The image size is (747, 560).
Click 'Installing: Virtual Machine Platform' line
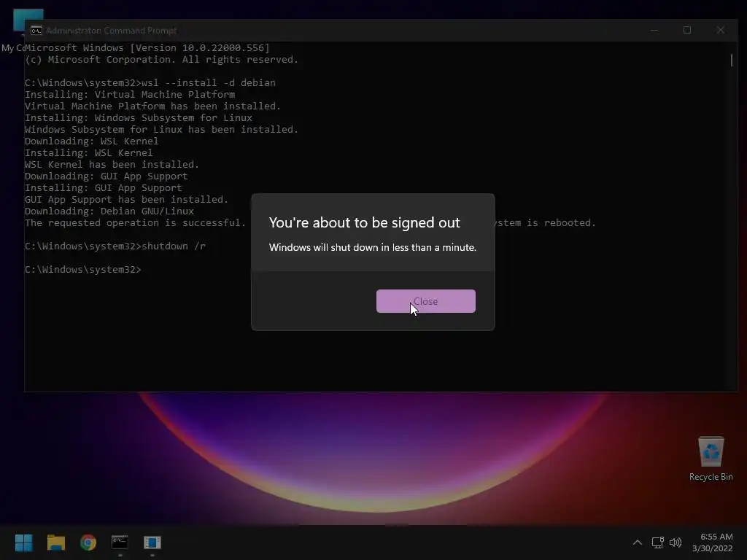coord(130,94)
